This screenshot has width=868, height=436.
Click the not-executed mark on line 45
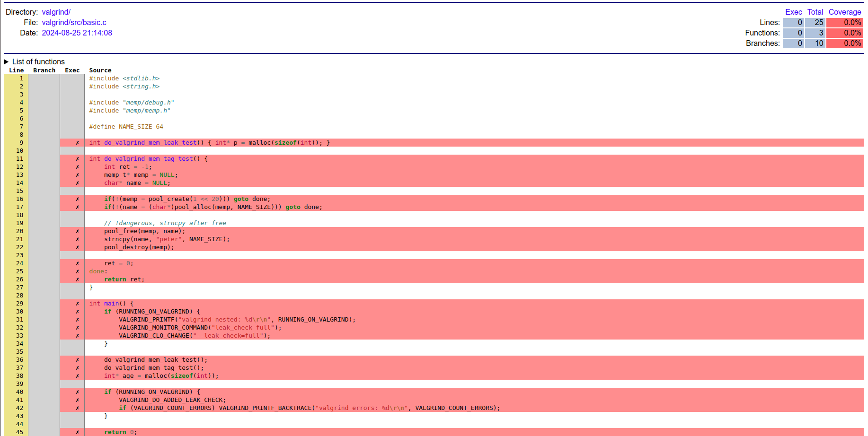[x=78, y=432]
